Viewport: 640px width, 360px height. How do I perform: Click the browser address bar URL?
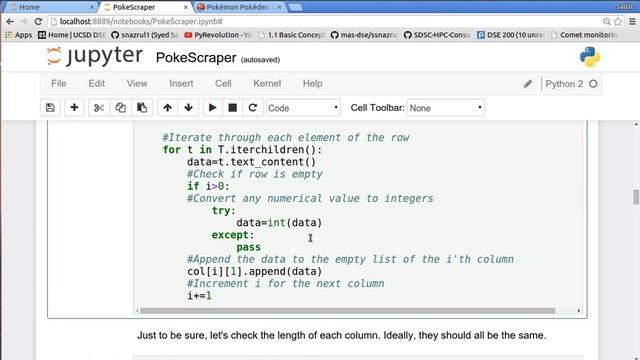pos(141,21)
